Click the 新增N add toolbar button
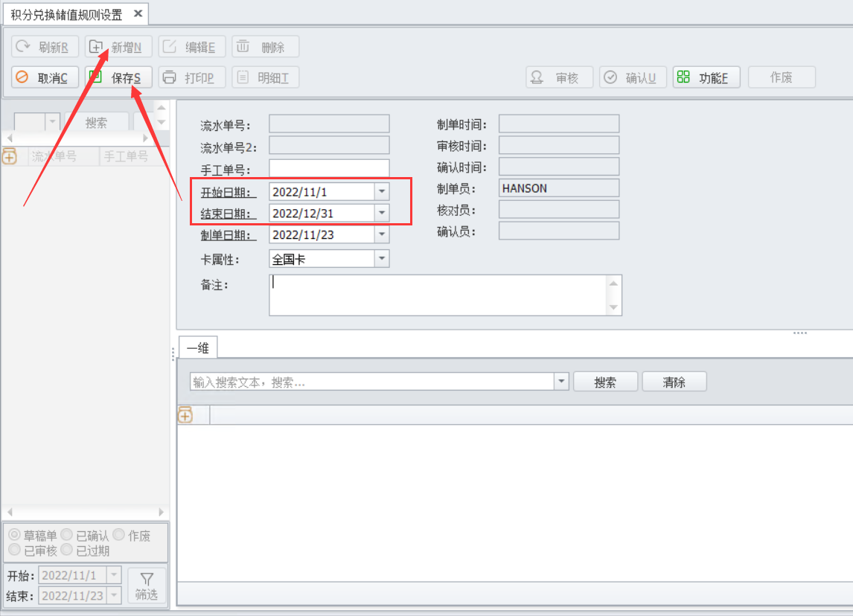The width and height of the screenshot is (853, 616). (118, 47)
